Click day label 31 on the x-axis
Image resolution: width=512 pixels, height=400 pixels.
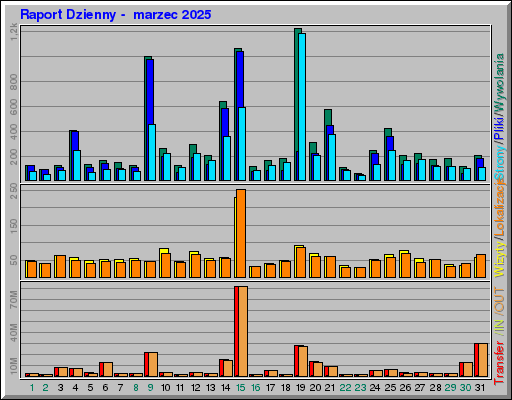[480, 388]
